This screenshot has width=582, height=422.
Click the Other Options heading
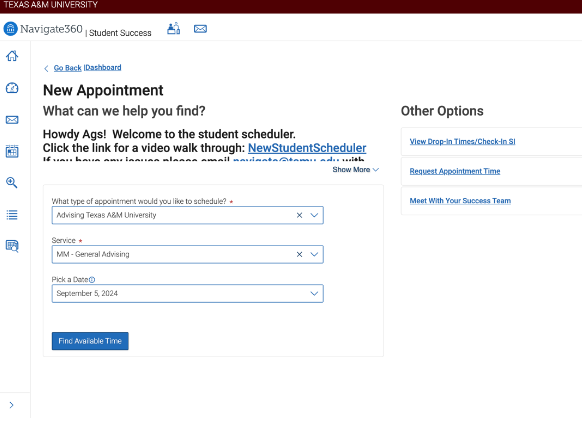442,111
